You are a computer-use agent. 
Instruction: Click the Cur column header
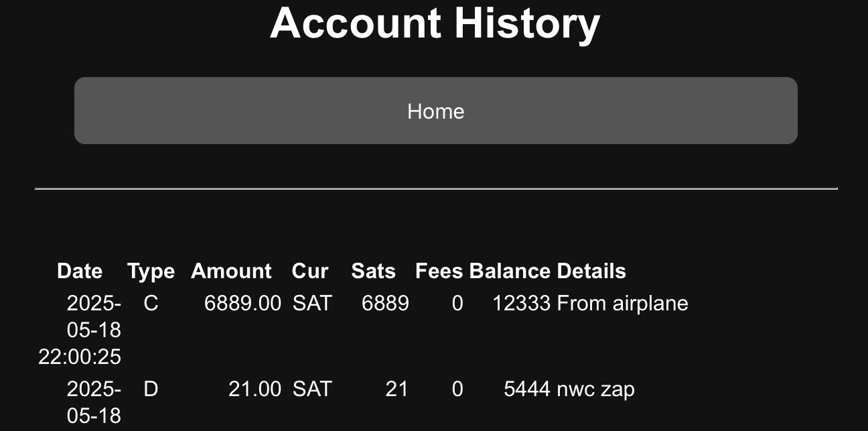coord(310,271)
